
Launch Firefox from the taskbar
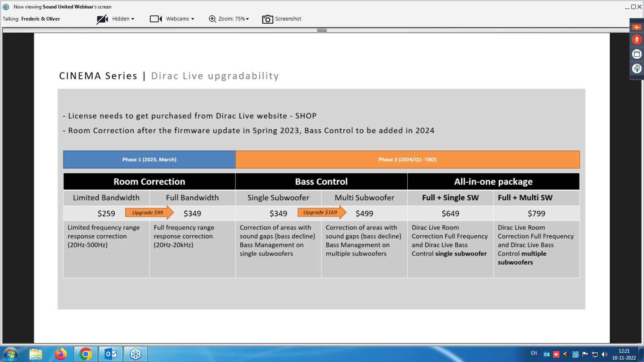(x=61, y=354)
